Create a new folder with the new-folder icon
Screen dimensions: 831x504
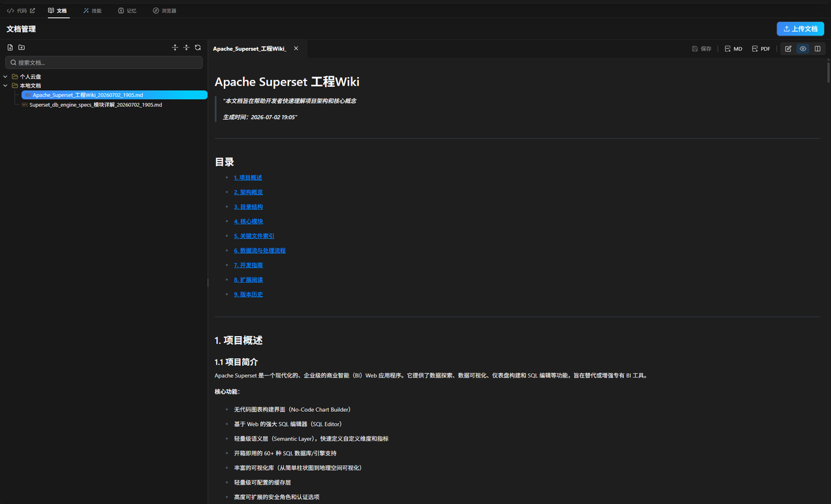coord(21,47)
